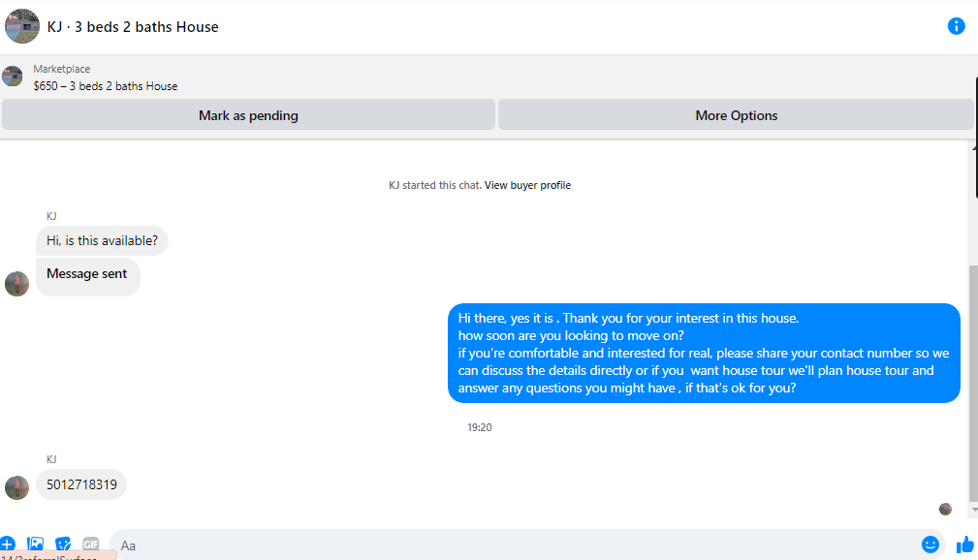This screenshot has height=560, width=978.
Task: Open the emoji picker in message box
Action: (930, 544)
